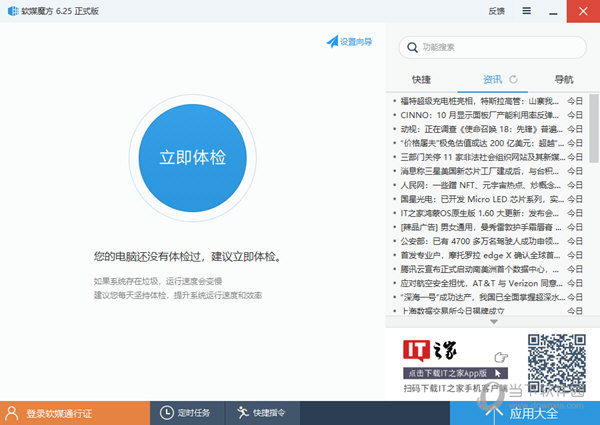Click 点击下载IT之家App版 button

pos(455,373)
